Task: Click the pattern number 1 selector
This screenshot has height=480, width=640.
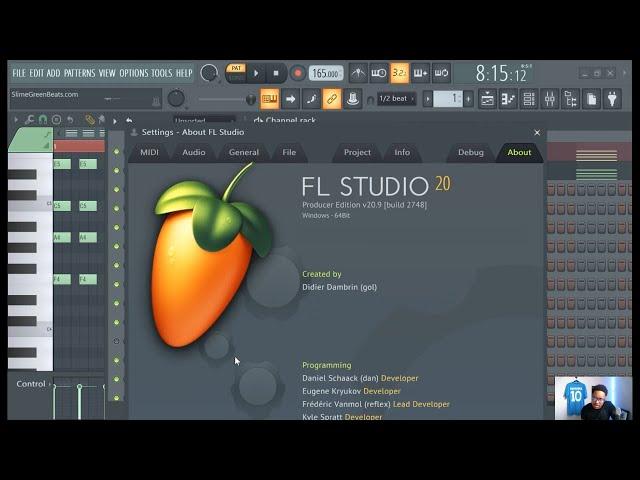Action: pyautogui.click(x=448, y=99)
